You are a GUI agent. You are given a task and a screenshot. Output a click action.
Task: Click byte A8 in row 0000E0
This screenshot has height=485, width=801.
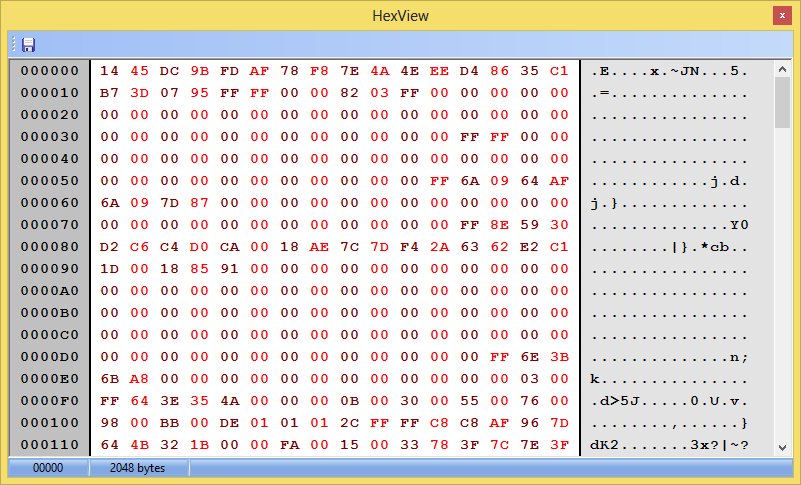click(x=139, y=378)
